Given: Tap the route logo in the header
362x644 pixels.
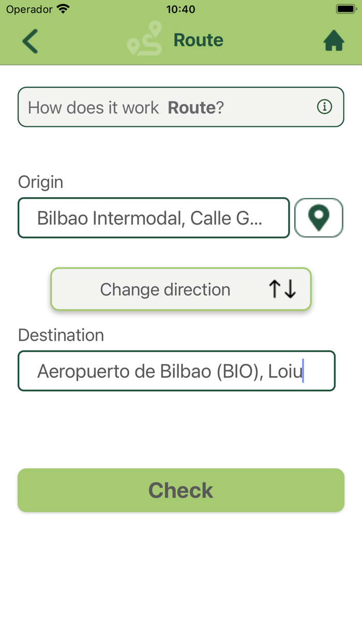Looking at the screenshot, I should (145, 40).
